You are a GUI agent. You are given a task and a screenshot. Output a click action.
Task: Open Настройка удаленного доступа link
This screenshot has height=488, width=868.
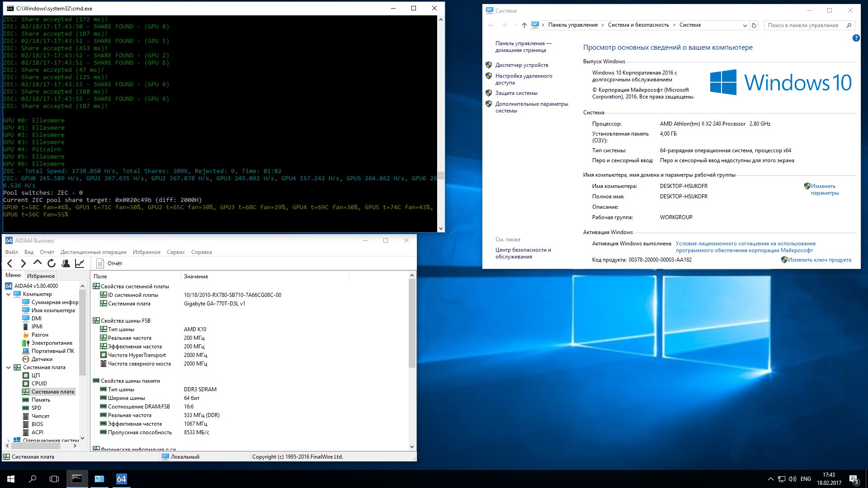click(x=524, y=80)
